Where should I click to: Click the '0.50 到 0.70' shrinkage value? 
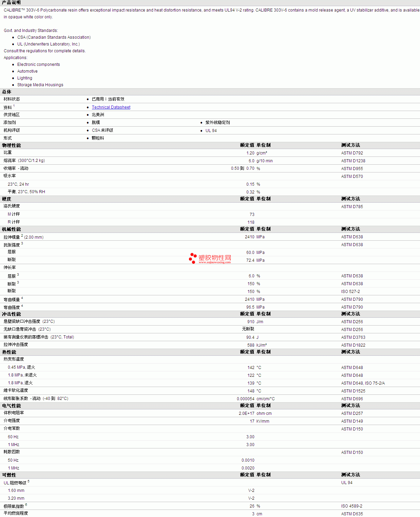243,168
